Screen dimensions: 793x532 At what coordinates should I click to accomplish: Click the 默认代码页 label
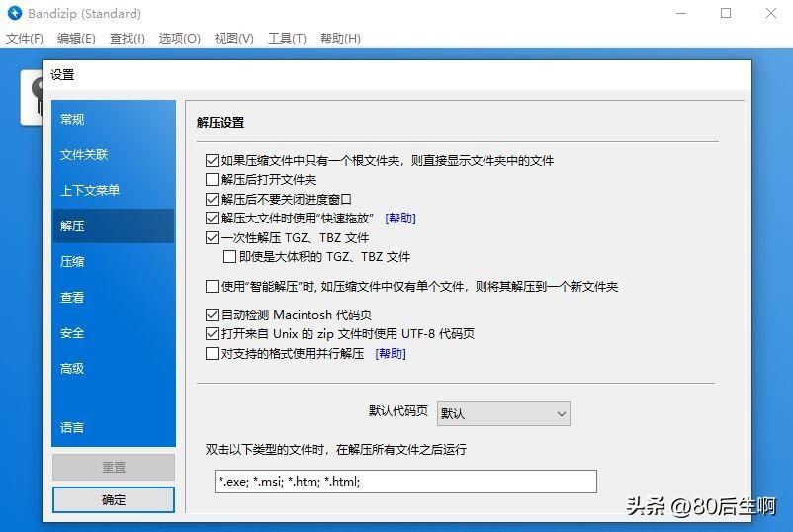[398, 410]
